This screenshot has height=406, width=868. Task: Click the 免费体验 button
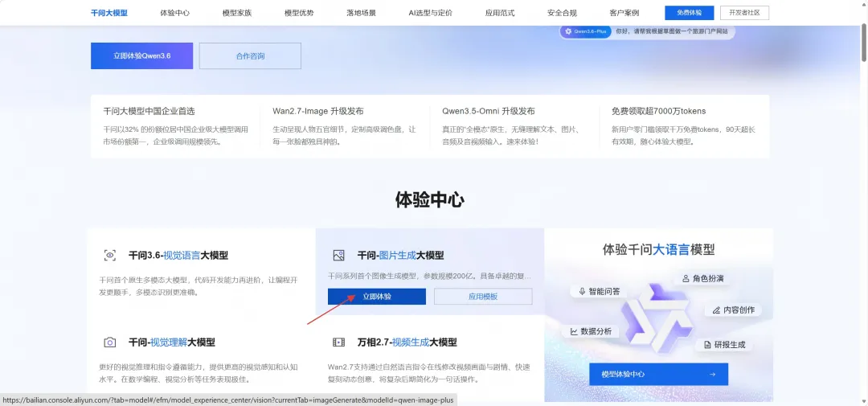coord(690,13)
